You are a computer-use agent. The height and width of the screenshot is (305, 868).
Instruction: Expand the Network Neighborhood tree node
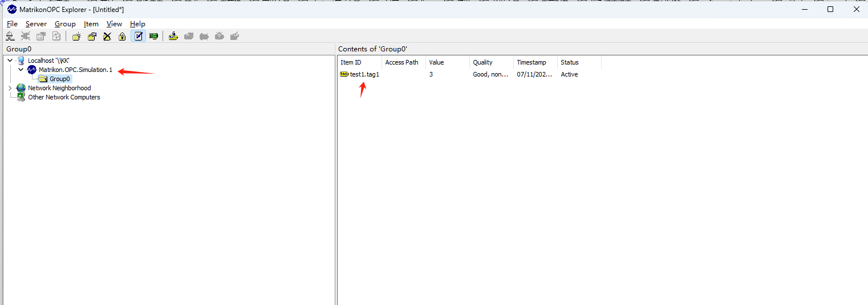[x=10, y=88]
